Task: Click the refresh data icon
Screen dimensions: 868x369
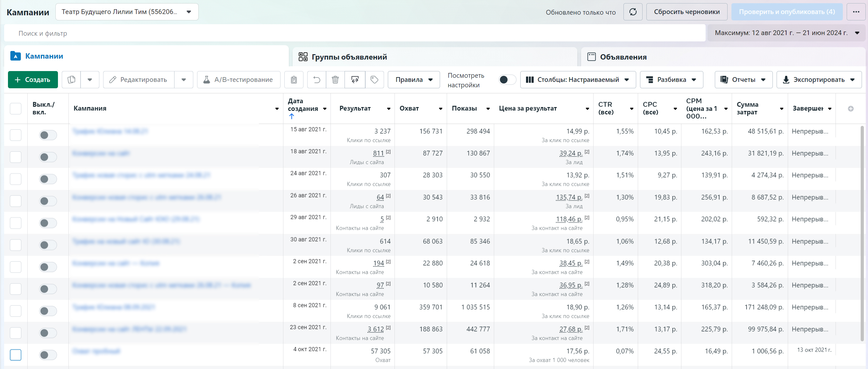Action: pyautogui.click(x=633, y=12)
